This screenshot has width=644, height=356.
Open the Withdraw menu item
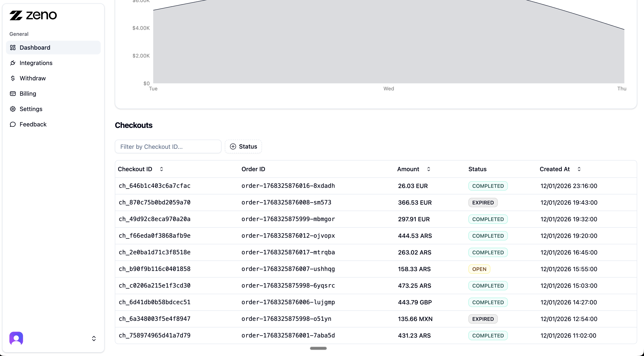(x=32, y=78)
